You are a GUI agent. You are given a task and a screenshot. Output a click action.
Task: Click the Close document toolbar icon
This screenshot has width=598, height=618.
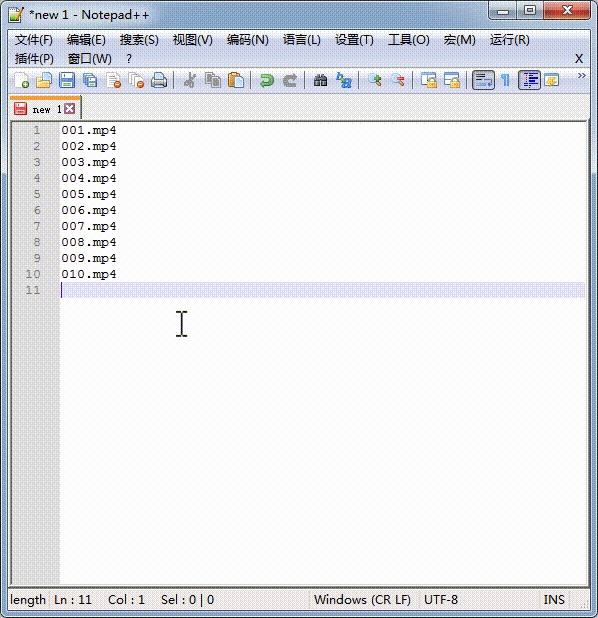[x=114, y=80]
